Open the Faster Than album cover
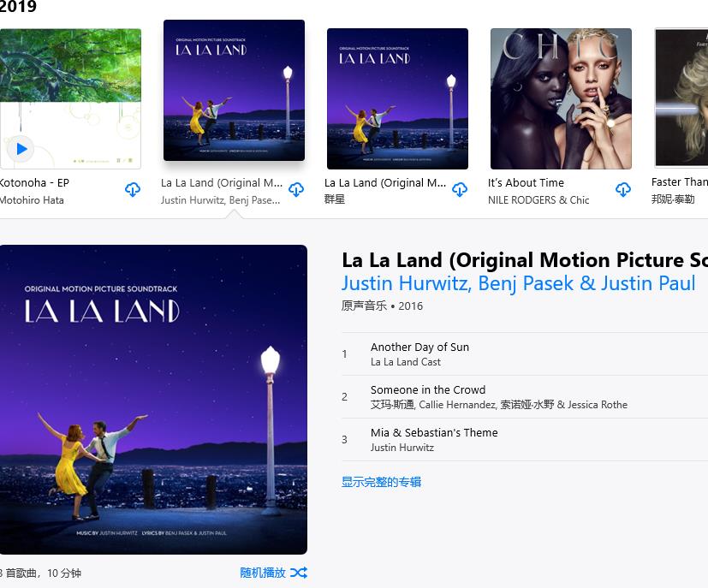Image resolution: width=708 pixels, height=588 pixels. tap(681, 98)
